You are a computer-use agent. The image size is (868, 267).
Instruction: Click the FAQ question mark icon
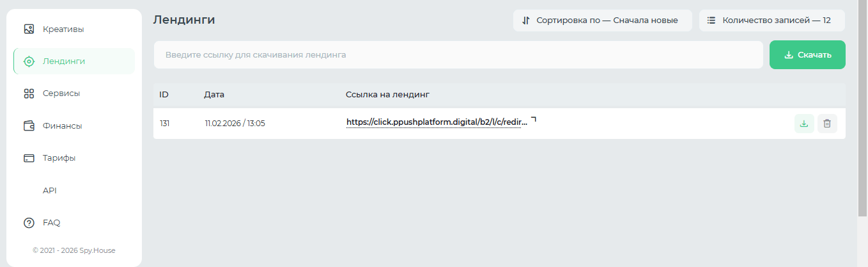point(29,223)
